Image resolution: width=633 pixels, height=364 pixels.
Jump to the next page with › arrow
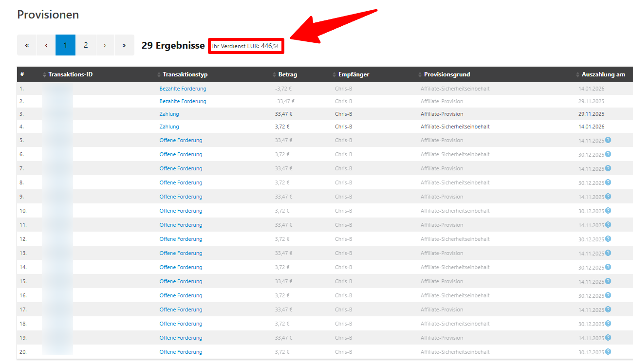point(105,45)
